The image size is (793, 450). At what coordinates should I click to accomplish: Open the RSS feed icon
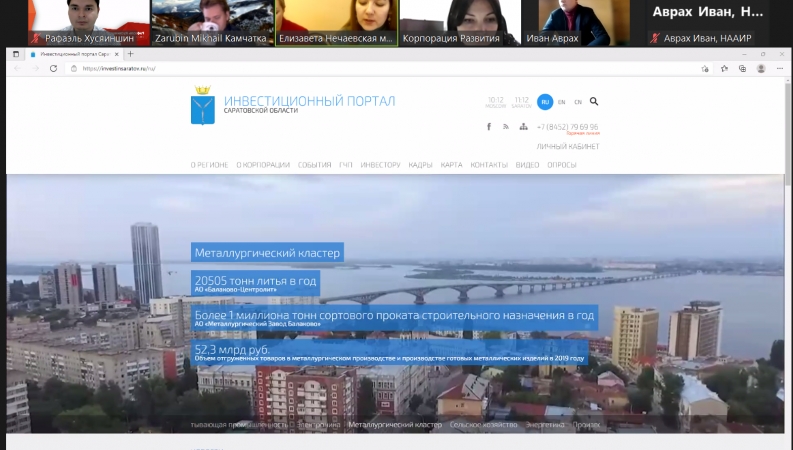pos(505,127)
